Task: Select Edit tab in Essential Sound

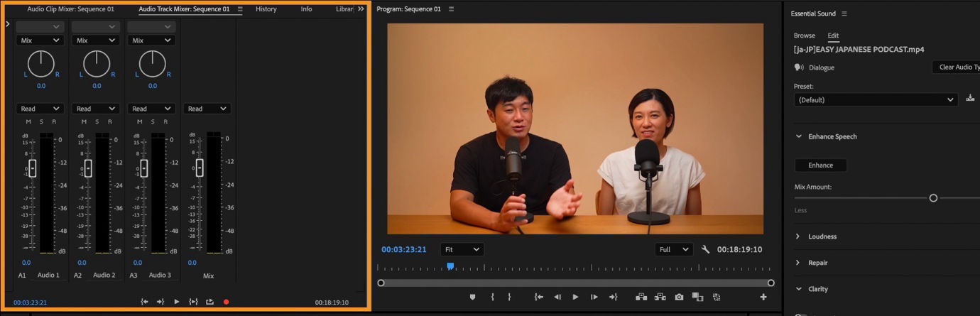Action: [x=833, y=36]
